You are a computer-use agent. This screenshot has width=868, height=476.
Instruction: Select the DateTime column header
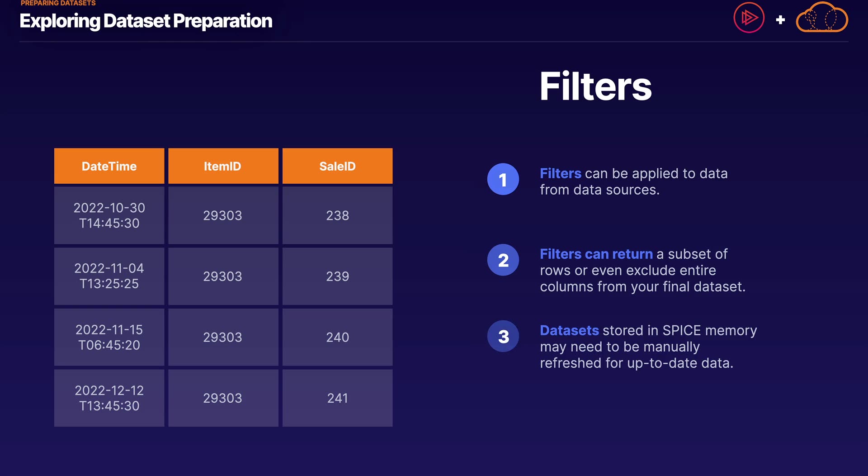click(x=109, y=166)
